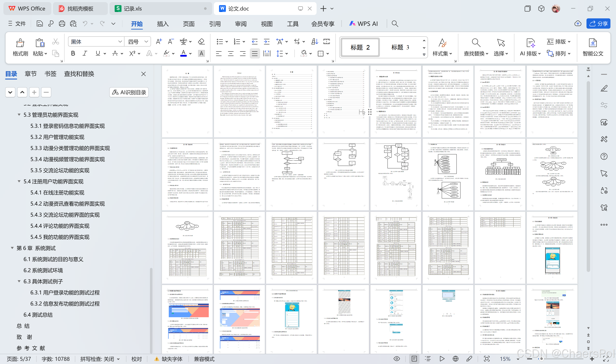Click the play slideshow icon in status bar

(x=442, y=359)
